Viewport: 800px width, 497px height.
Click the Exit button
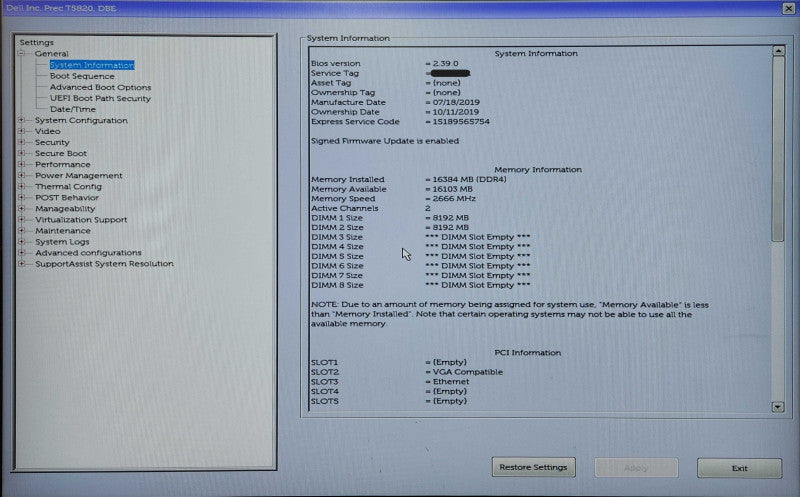tap(740, 468)
